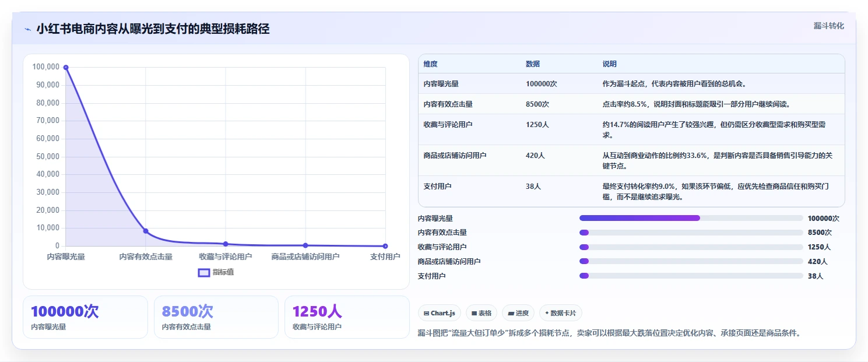Viewport: 868px width, 362px height.
Task: Click the chart point at 内容曝光量
Action: pyautogui.click(x=66, y=68)
